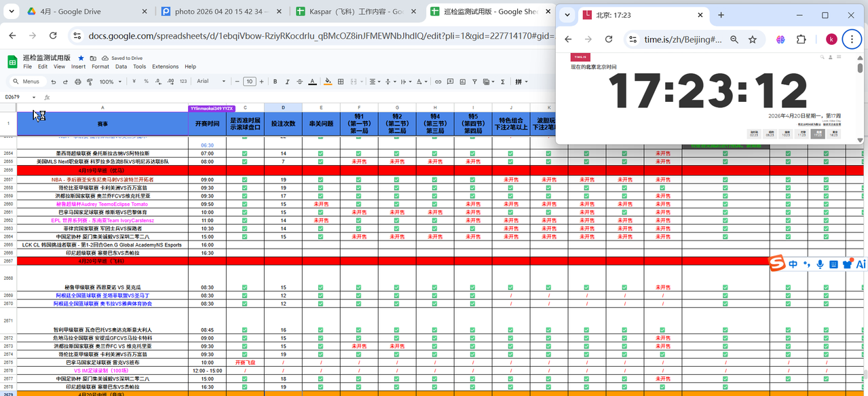Open the Insert menu
Viewport: 868px width, 396px height.
click(78, 67)
